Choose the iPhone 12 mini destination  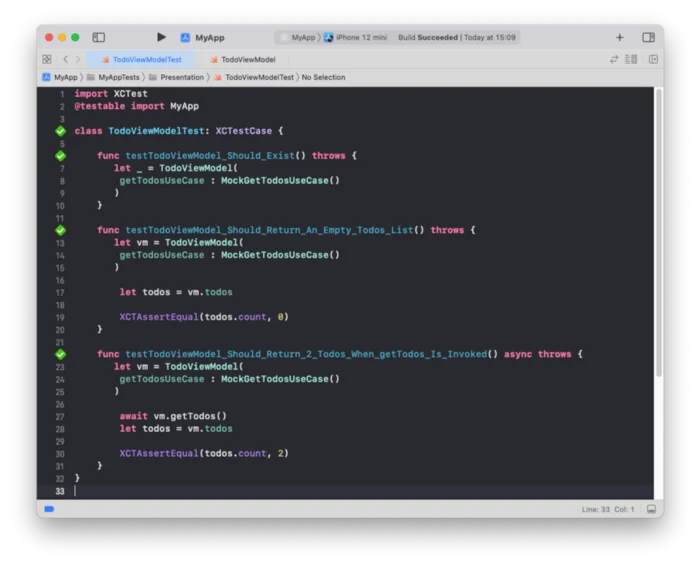click(x=356, y=37)
